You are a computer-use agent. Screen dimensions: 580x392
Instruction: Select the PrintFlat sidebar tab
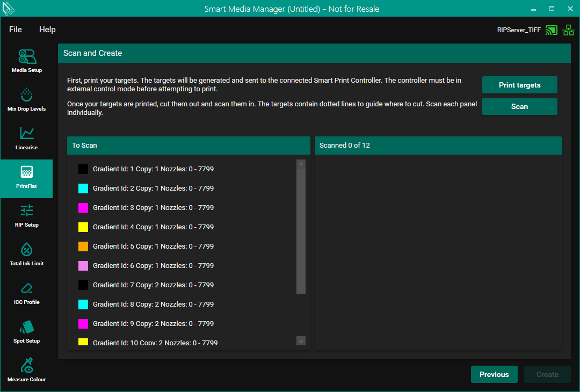pos(27,178)
